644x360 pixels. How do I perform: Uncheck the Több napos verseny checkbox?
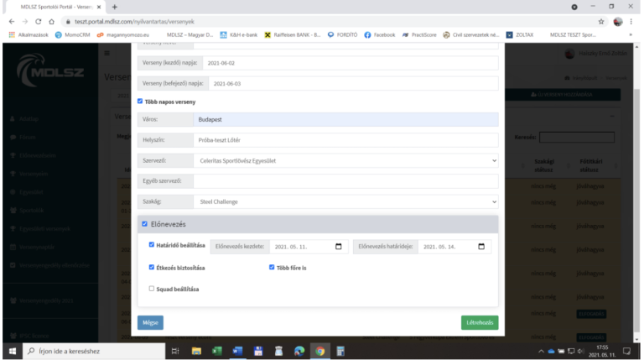tap(140, 102)
